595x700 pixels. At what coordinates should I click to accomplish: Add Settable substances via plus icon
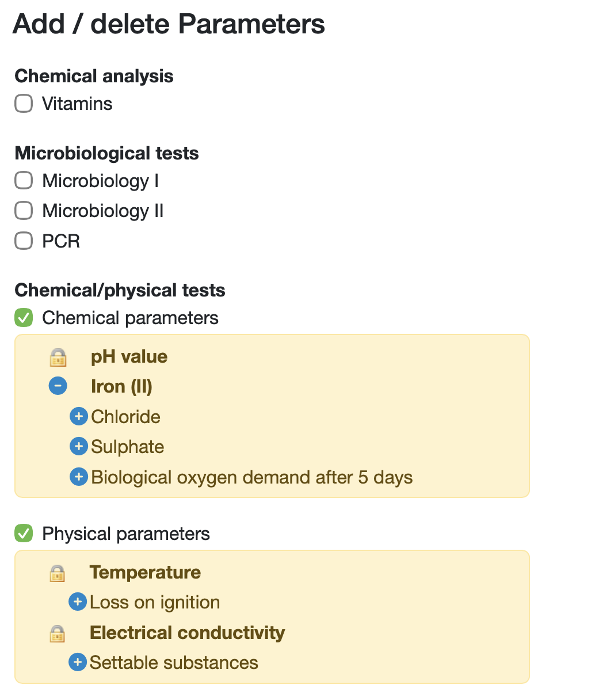point(77,662)
